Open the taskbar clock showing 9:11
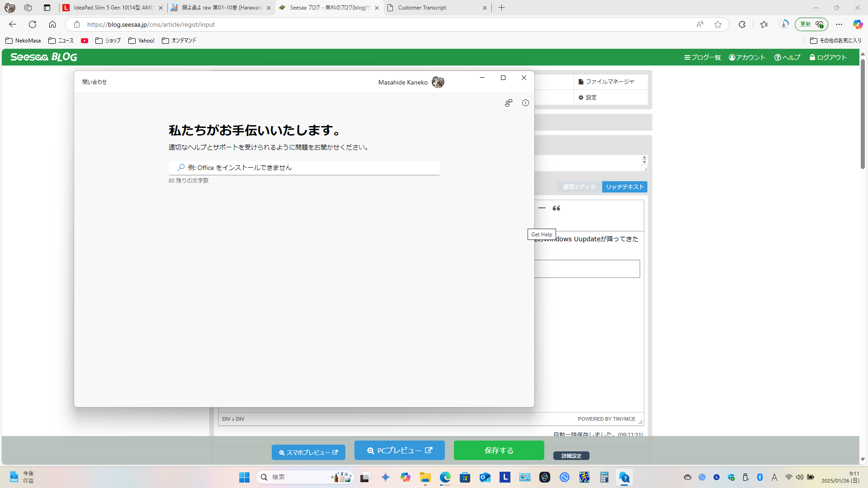Viewport: 868px width, 488px height. pos(840,477)
